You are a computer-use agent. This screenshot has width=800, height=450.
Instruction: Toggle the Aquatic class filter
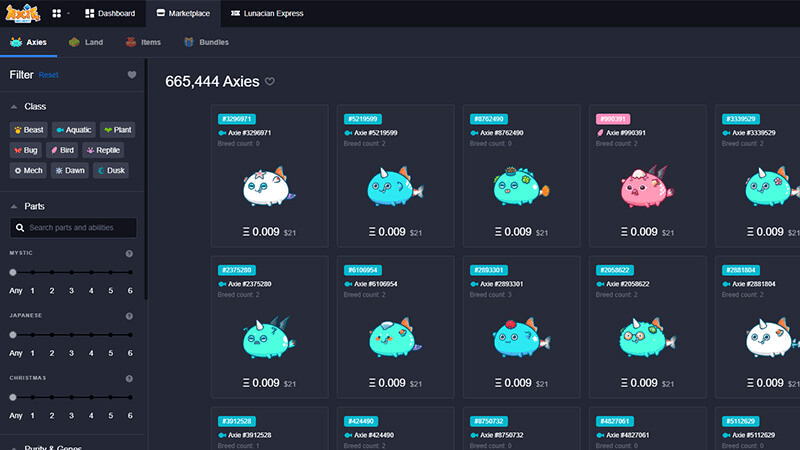(x=74, y=130)
